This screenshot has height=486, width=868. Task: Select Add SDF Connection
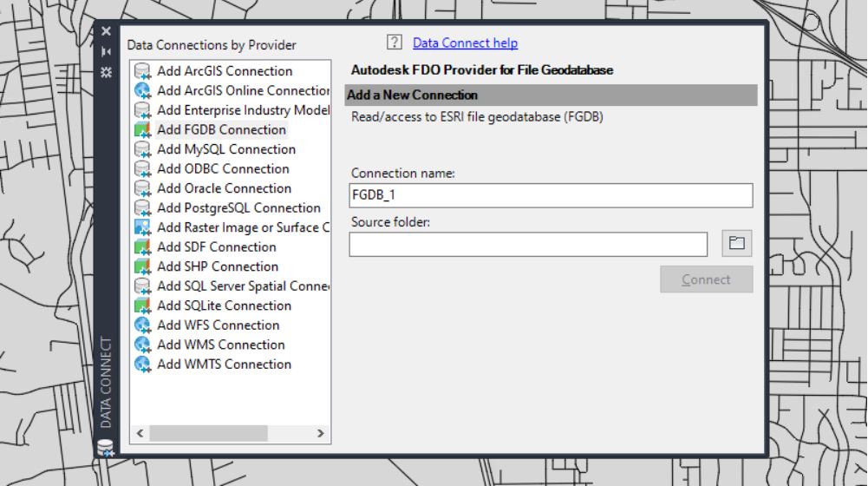point(217,247)
